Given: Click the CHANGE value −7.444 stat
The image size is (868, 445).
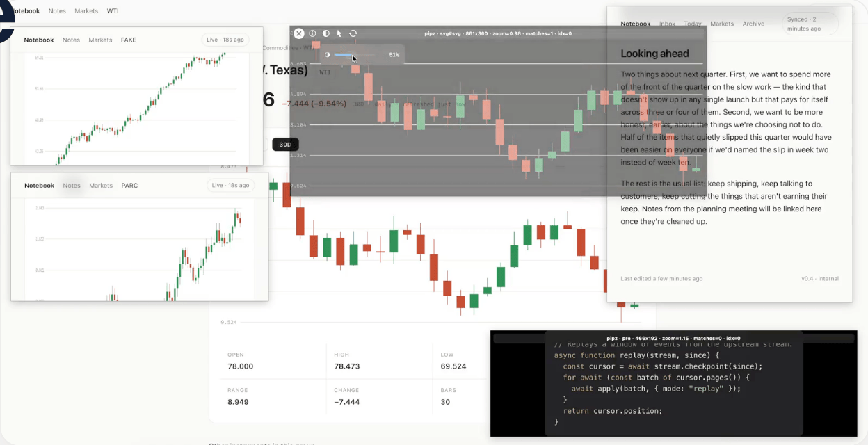Looking at the screenshot, I should (346, 402).
